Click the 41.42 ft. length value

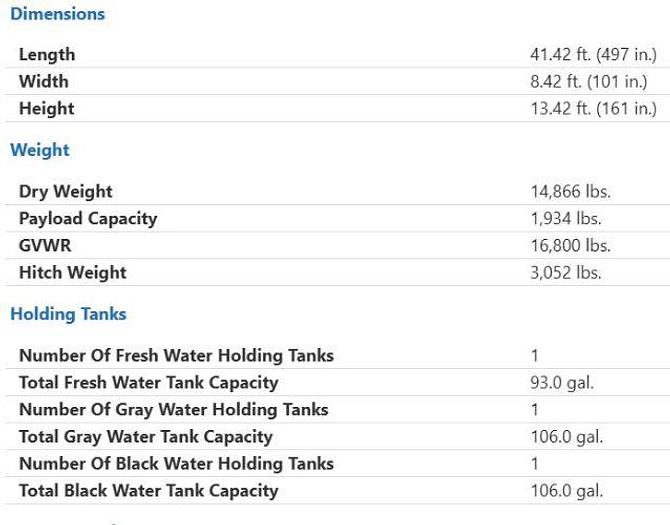(593, 55)
